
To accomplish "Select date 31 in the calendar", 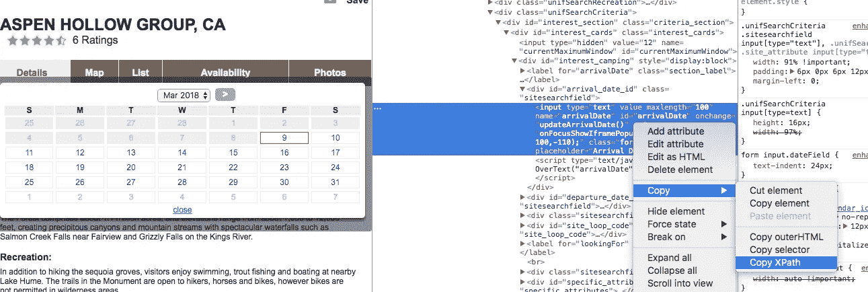I will coord(336,182).
